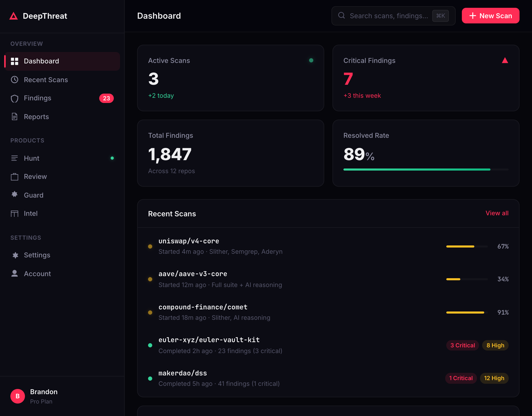This screenshot has width=532, height=416.
Task: Open Settings from the sidebar
Action: (37, 255)
